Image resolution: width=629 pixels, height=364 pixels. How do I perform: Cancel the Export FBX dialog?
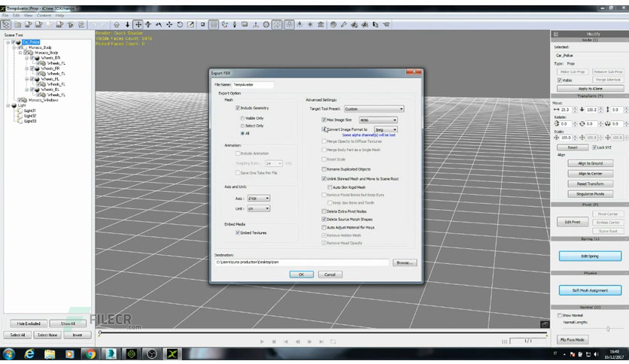click(x=330, y=275)
